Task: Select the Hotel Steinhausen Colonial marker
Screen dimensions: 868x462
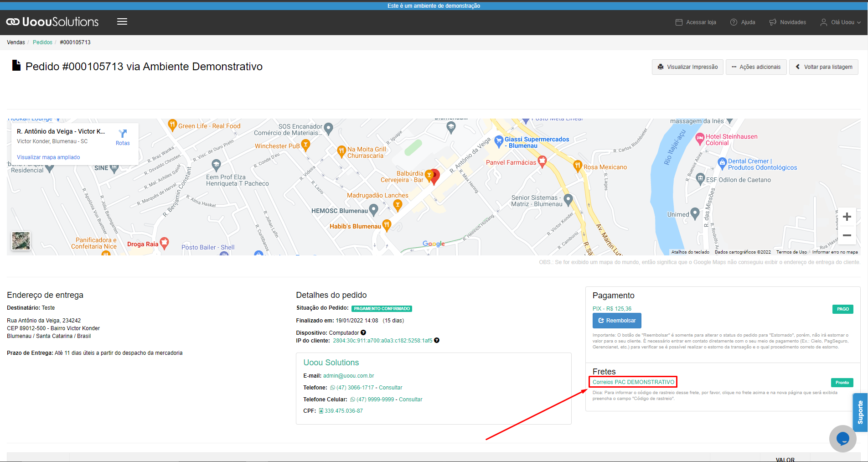Action: click(700, 138)
